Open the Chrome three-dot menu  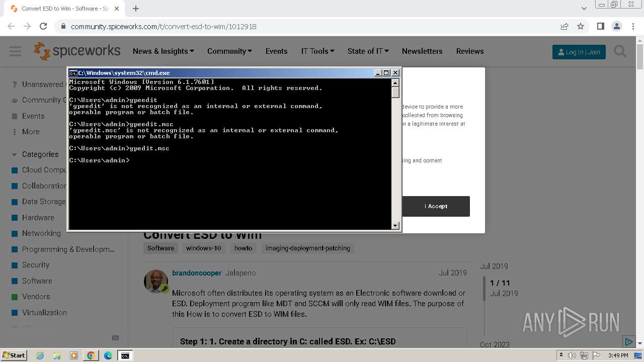coord(633,26)
